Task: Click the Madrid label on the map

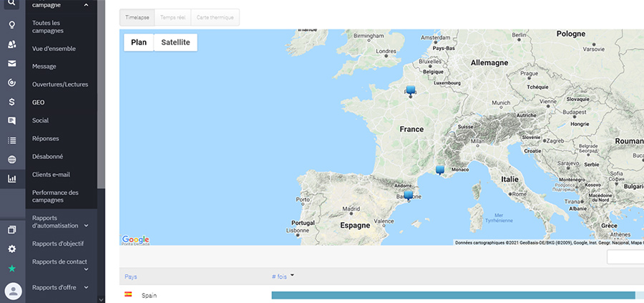Action: (x=351, y=208)
